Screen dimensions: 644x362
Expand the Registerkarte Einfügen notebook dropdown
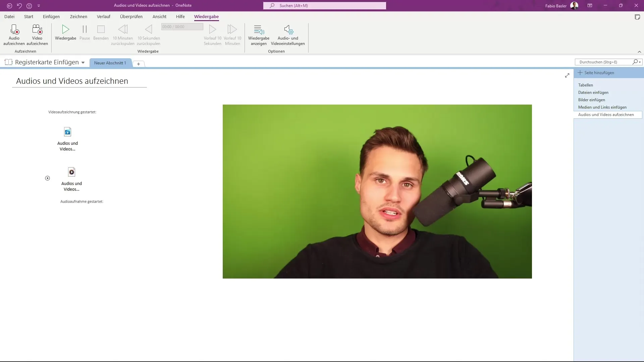[83, 62]
